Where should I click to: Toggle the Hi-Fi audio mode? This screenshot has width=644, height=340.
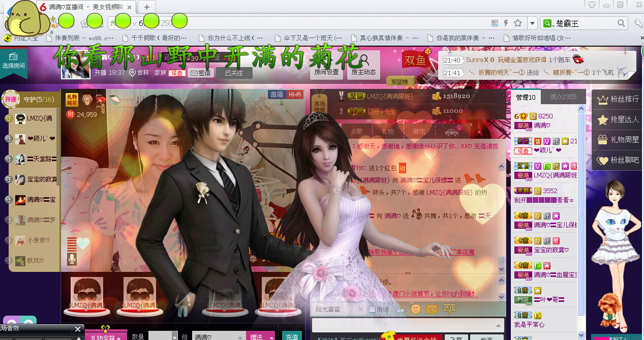pyautogui.click(x=294, y=94)
